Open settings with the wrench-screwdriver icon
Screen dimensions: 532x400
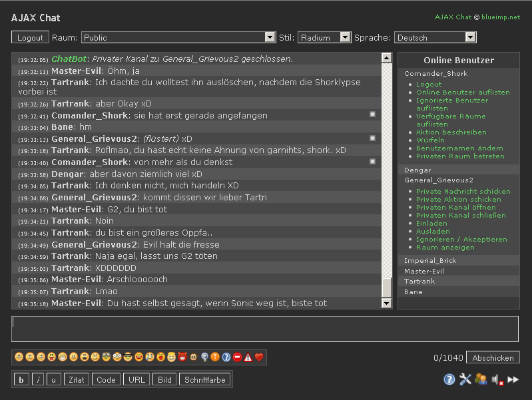pos(465,379)
